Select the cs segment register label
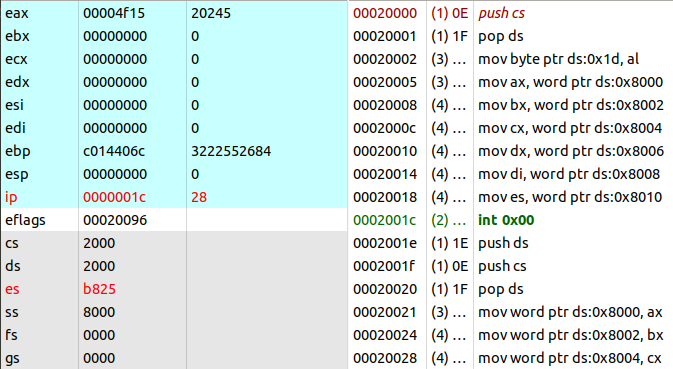Viewport: 673px width, 369px height. (x=12, y=243)
